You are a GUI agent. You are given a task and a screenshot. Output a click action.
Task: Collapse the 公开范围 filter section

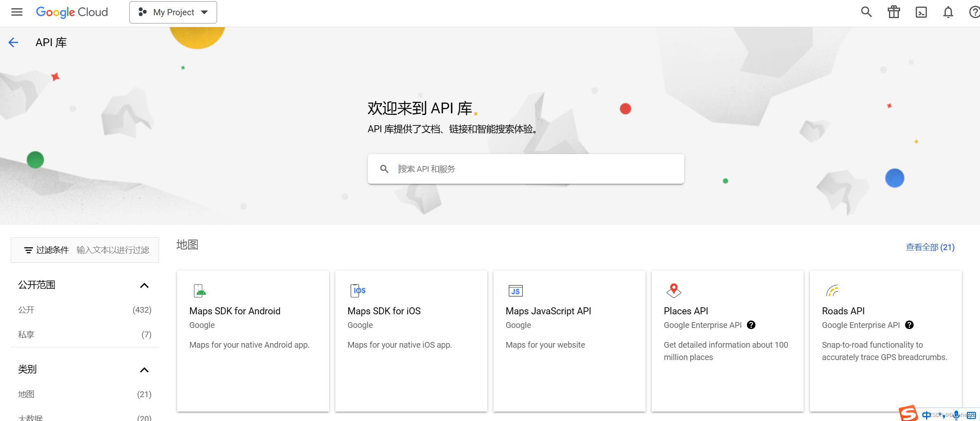tap(144, 285)
